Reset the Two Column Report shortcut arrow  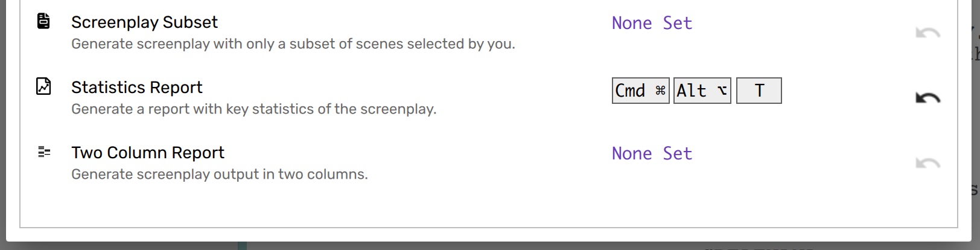click(x=927, y=163)
